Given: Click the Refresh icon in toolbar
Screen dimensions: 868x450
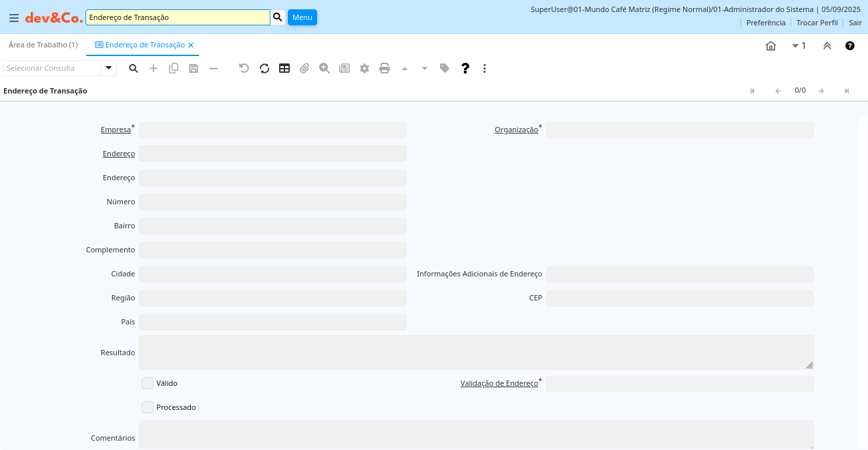Looking at the screenshot, I should point(264,68).
